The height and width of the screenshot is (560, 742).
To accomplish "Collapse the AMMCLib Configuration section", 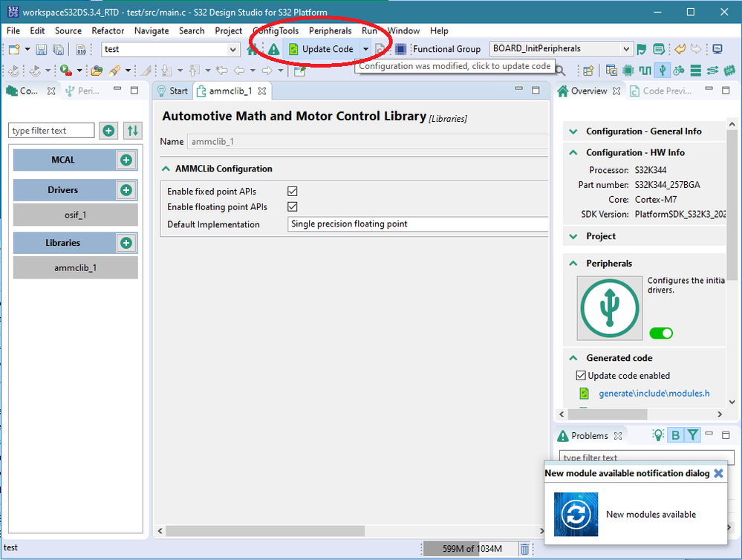I will point(166,169).
